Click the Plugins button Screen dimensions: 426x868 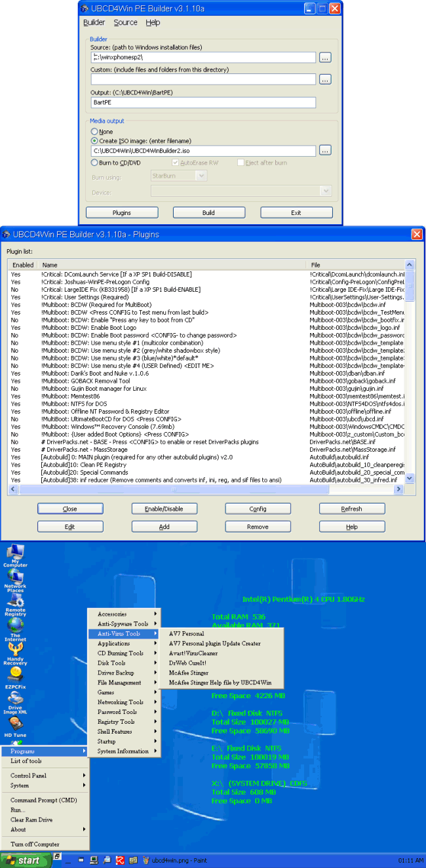click(122, 212)
